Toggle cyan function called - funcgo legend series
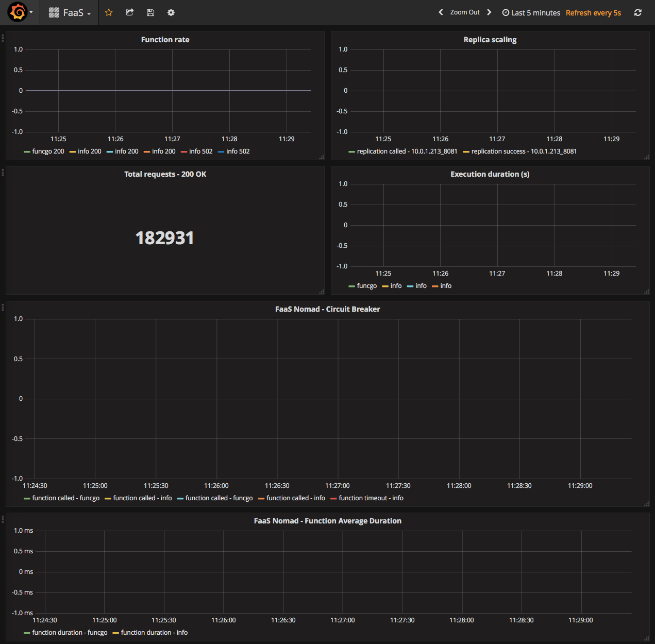The height and width of the screenshot is (644, 655). (219, 498)
